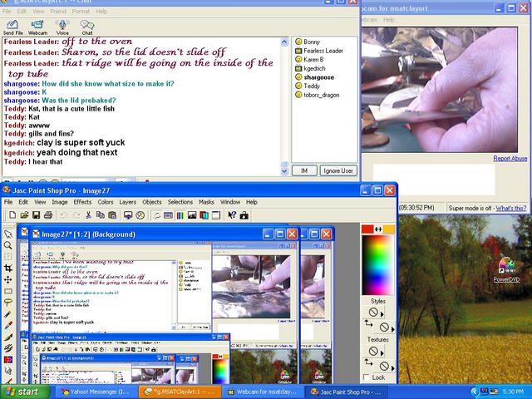532x399 pixels.
Task: Select the Crop tool
Action: pos(8,268)
